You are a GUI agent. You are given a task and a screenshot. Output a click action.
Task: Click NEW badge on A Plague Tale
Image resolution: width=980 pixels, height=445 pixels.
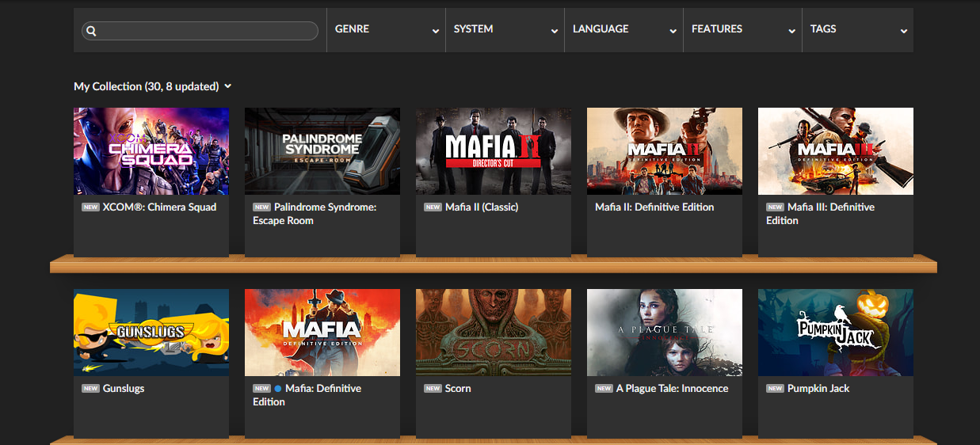tap(604, 389)
